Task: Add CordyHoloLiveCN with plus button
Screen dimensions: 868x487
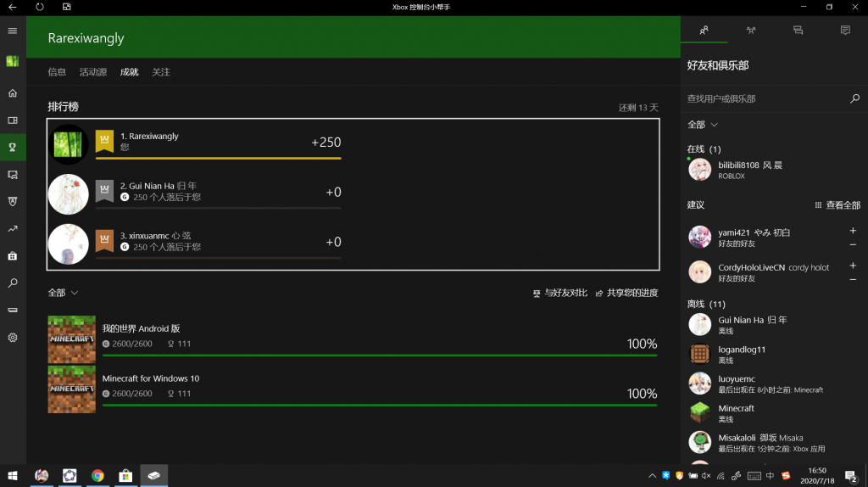Action: [853, 266]
